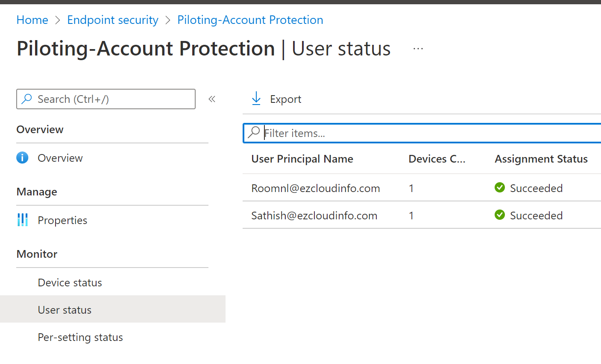This screenshot has height=364, width=601.
Task: Open the ellipsis more options menu
Action: tap(418, 49)
